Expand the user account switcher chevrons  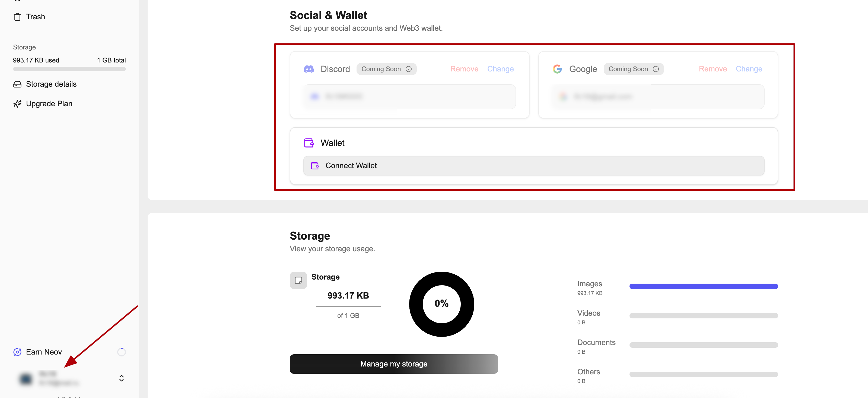point(121,378)
